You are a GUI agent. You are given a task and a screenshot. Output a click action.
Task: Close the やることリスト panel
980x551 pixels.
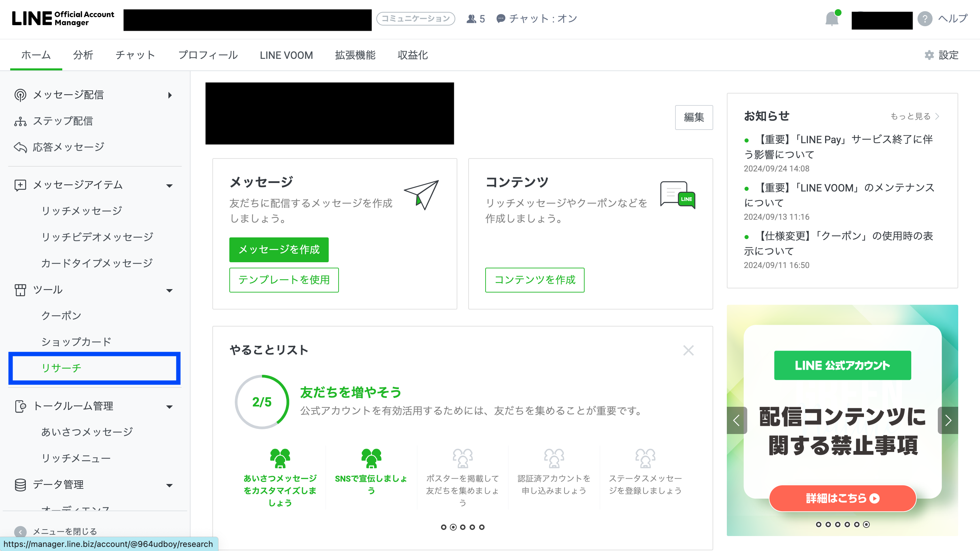[x=688, y=350]
